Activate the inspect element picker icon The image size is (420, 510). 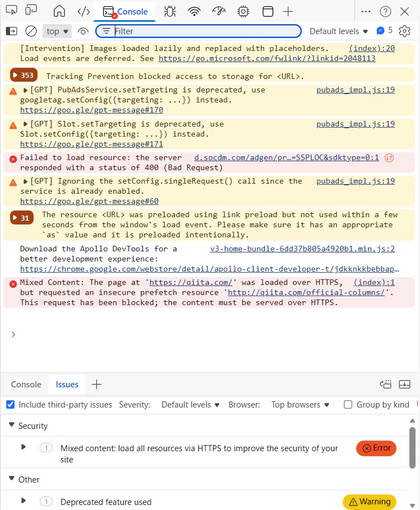point(11,11)
